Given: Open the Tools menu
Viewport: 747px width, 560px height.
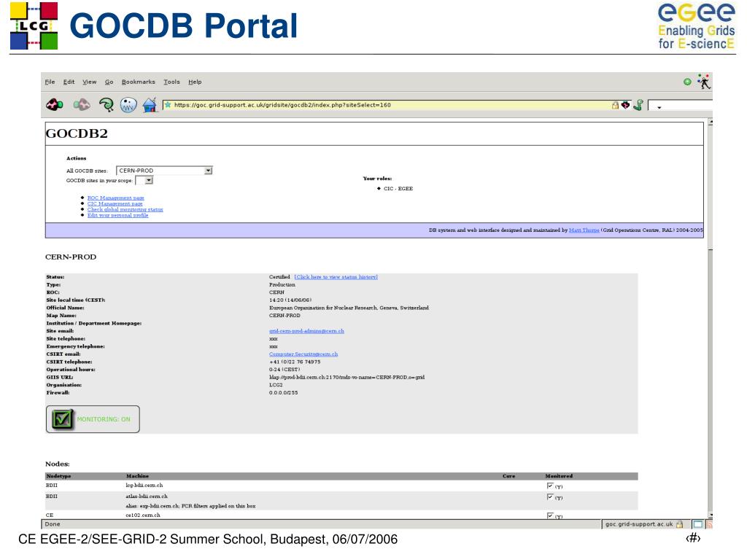Looking at the screenshot, I should (171, 82).
